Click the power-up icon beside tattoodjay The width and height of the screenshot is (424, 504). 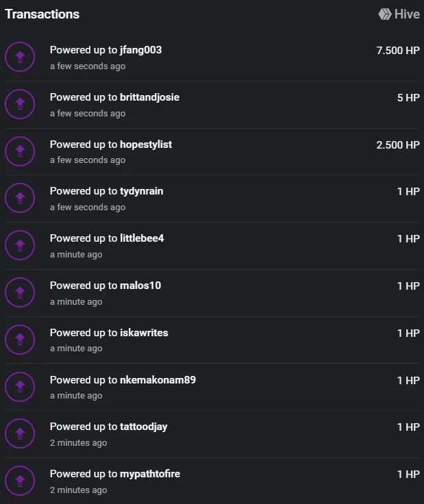click(20, 433)
